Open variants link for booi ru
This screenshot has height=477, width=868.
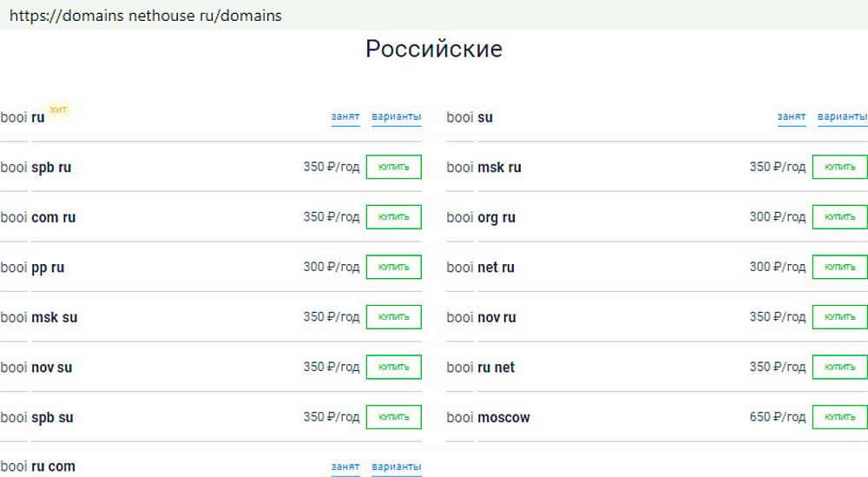(396, 116)
